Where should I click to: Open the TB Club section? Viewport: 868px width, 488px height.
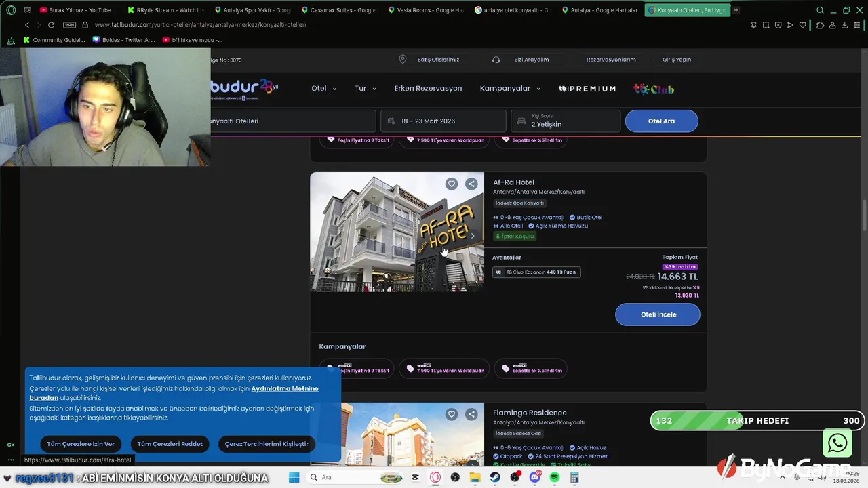click(x=654, y=89)
